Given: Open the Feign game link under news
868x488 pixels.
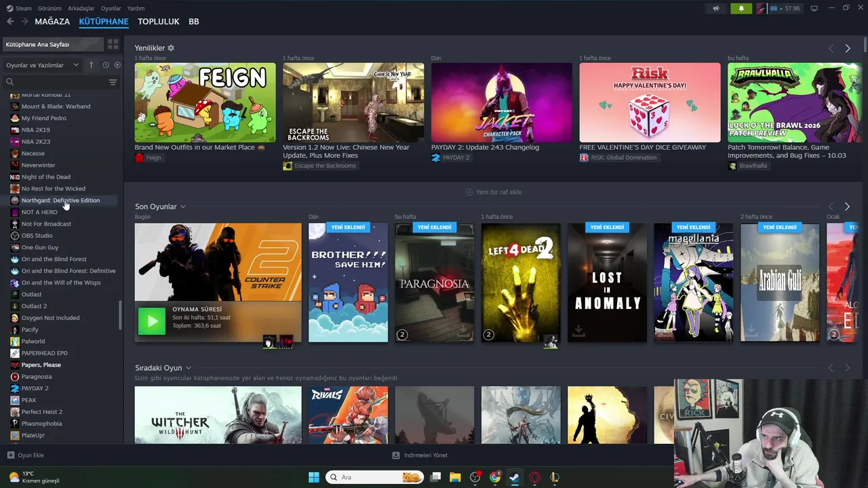Looking at the screenshot, I should tap(149, 158).
